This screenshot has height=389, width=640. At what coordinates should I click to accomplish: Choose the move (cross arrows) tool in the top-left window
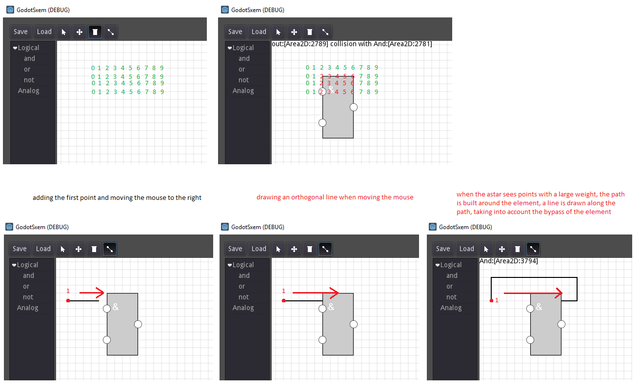[x=79, y=32]
